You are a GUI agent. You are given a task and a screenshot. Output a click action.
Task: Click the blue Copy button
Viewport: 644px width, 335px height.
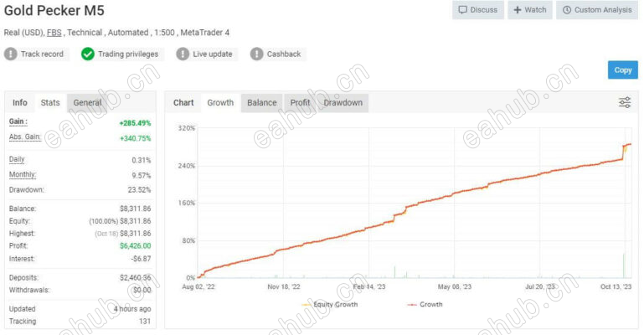coord(622,70)
